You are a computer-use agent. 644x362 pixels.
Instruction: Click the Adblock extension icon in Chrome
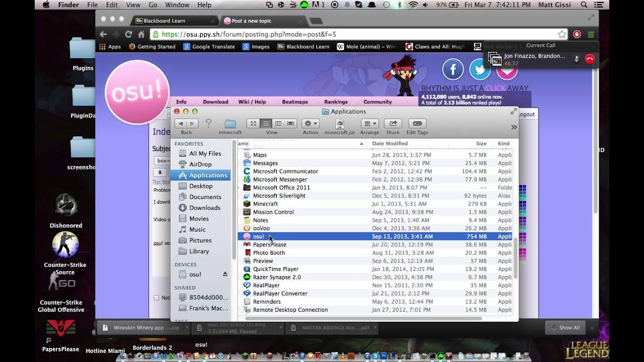click(x=577, y=34)
